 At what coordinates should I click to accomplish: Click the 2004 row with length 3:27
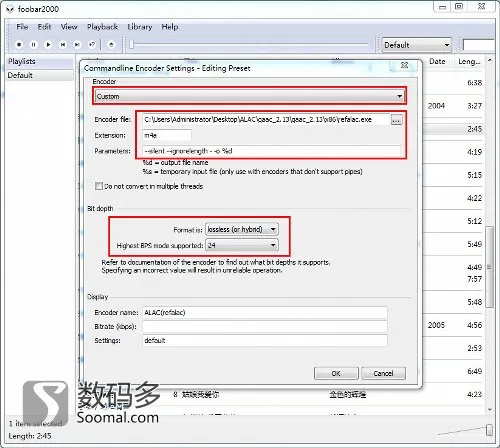pyautogui.click(x=453, y=106)
